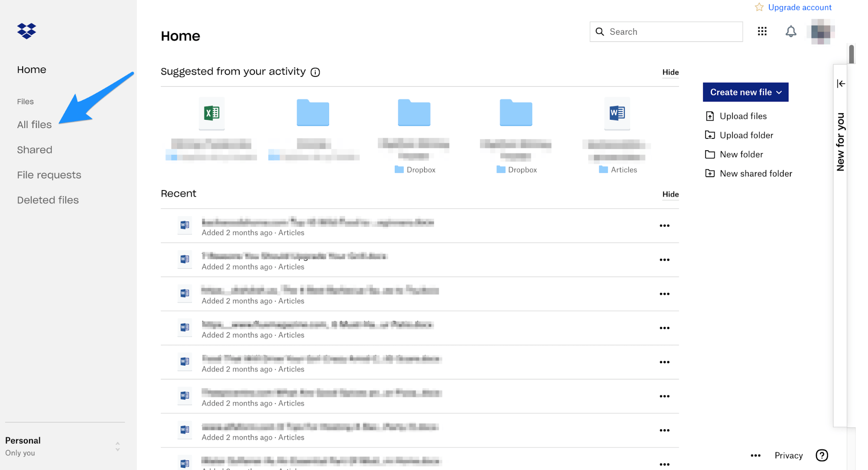
Task: Click the search bar icon
Action: (600, 32)
